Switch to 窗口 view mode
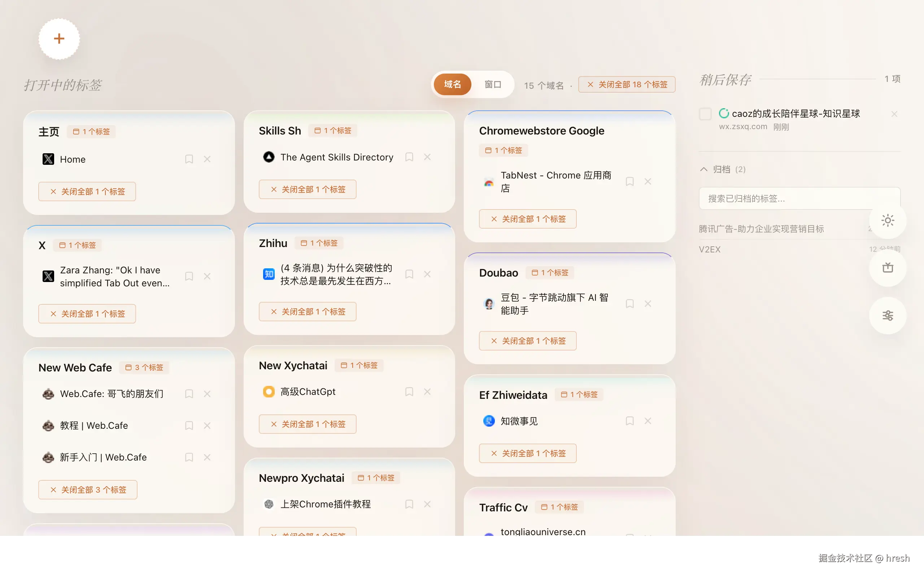 pos(493,84)
